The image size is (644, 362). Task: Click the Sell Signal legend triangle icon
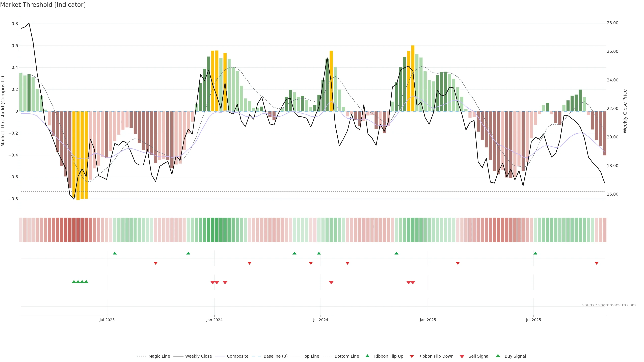(462, 356)
